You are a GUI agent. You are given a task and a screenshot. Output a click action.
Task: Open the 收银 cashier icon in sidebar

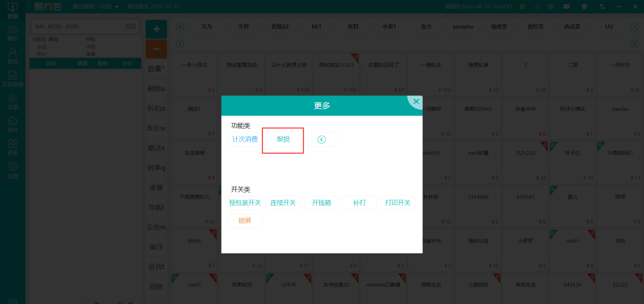13,10
